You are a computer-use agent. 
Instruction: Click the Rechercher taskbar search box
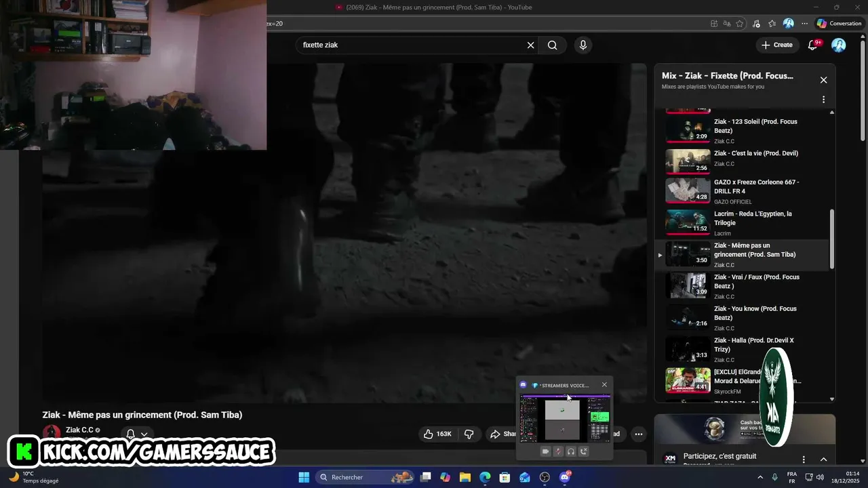366,477
